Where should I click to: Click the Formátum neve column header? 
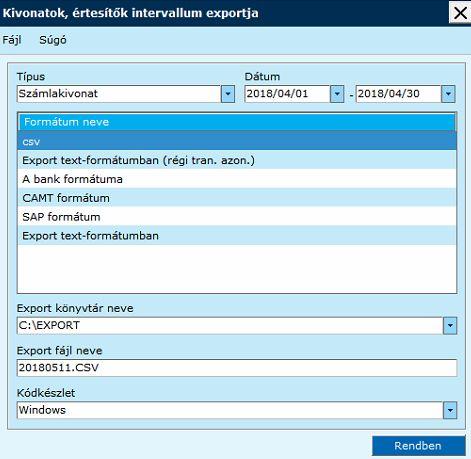237,122
